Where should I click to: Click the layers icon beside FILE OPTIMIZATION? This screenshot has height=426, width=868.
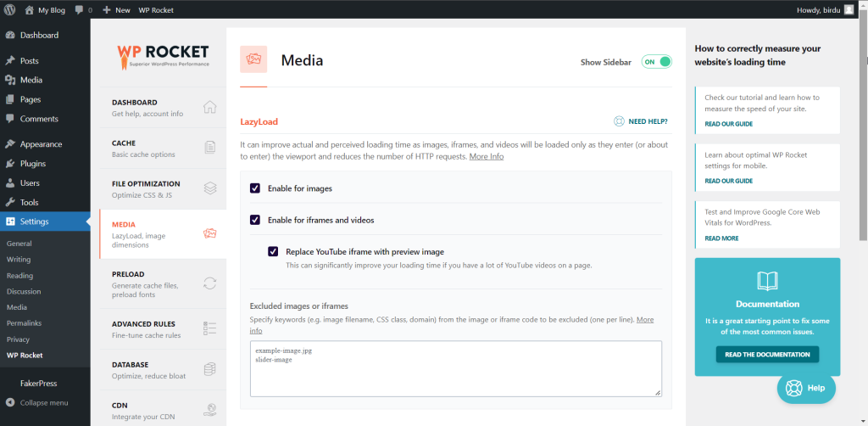(210, 188)
